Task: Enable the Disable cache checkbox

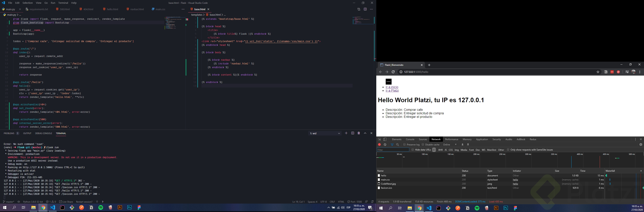Action: (423, 145)
